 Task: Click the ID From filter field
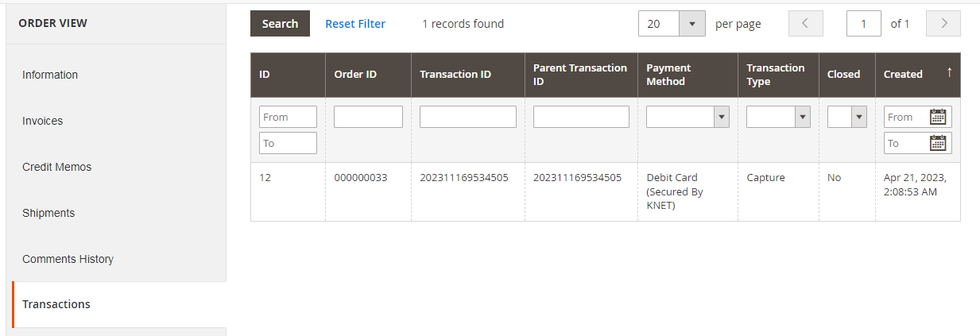pos(288,117)
